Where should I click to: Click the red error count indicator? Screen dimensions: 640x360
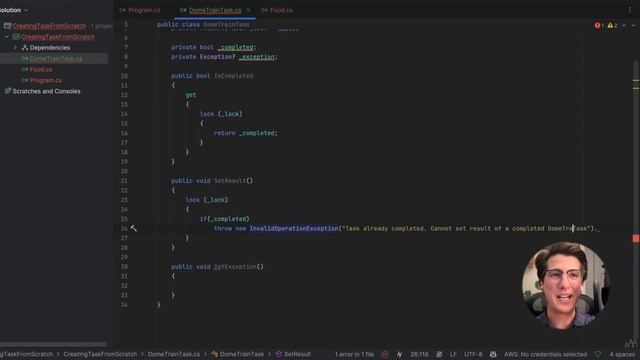(x=599, y=25)
